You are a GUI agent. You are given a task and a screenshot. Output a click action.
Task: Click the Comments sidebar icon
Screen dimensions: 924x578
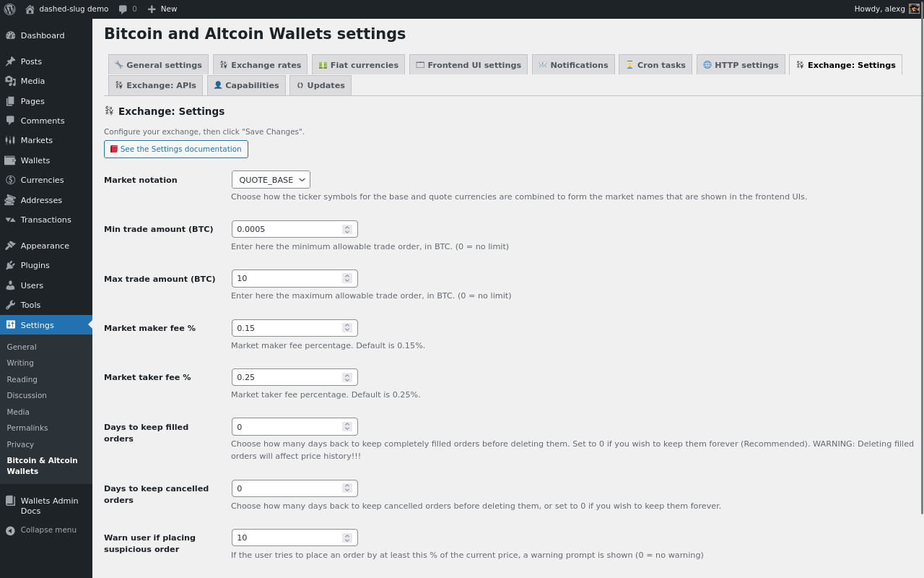pos(10,121)
